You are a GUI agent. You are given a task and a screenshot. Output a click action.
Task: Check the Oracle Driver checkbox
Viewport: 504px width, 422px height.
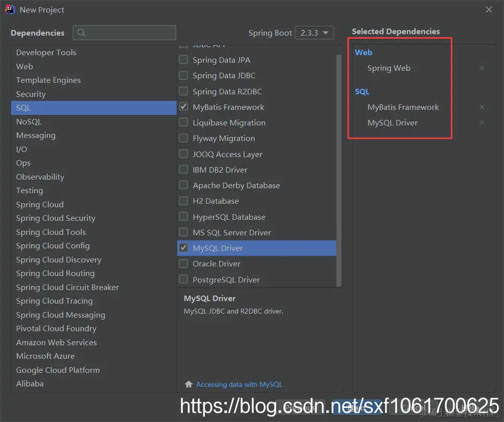click(184, 263)
